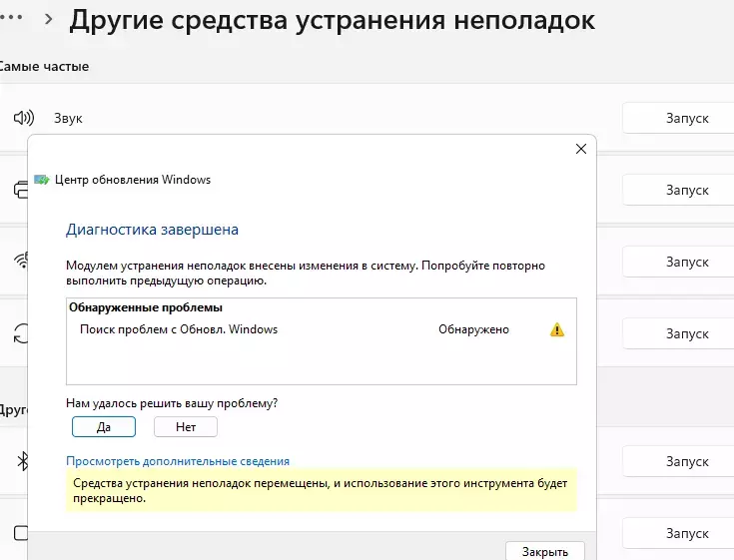
Task: Click the Windows Update troubleshooter icon in dialog
Action: tap(42, 180)
